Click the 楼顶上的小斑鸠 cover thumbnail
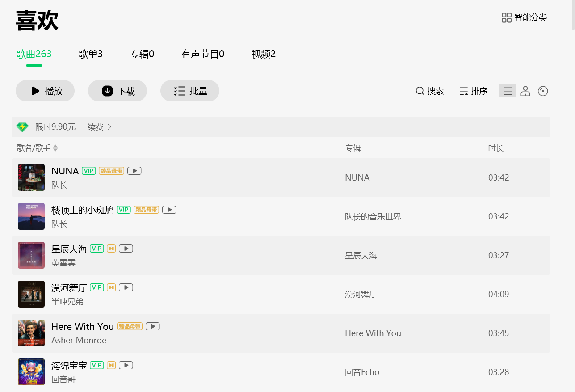Viewport: 575px width, 392px height. pyautogui.click(x=31, y=216)
